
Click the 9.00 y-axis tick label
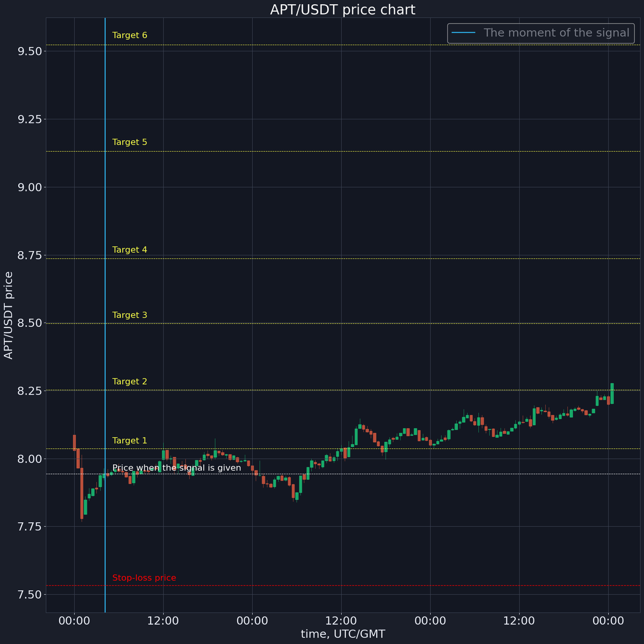tap(30, 187)
